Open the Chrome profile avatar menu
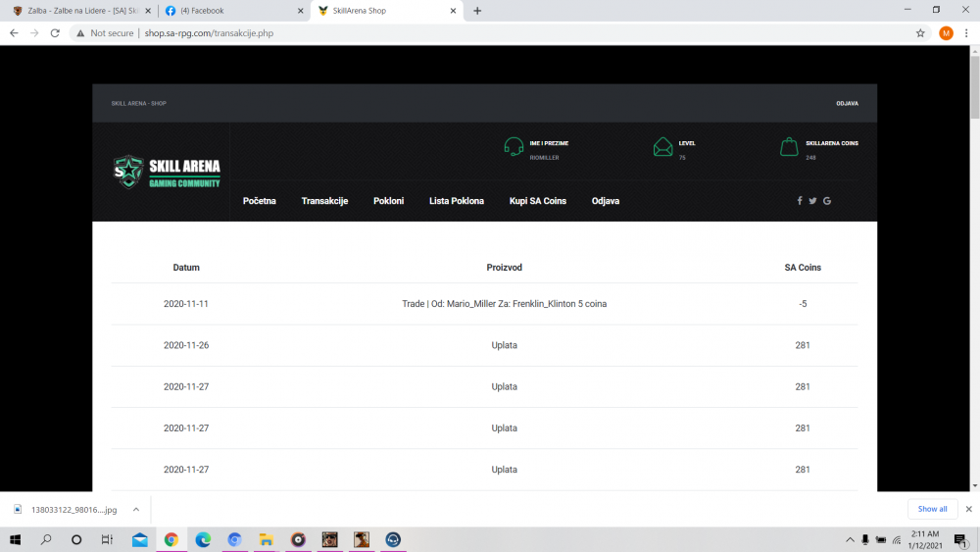Screen dimensions: 980x552 pyautogui.click(x=946, y=32)
